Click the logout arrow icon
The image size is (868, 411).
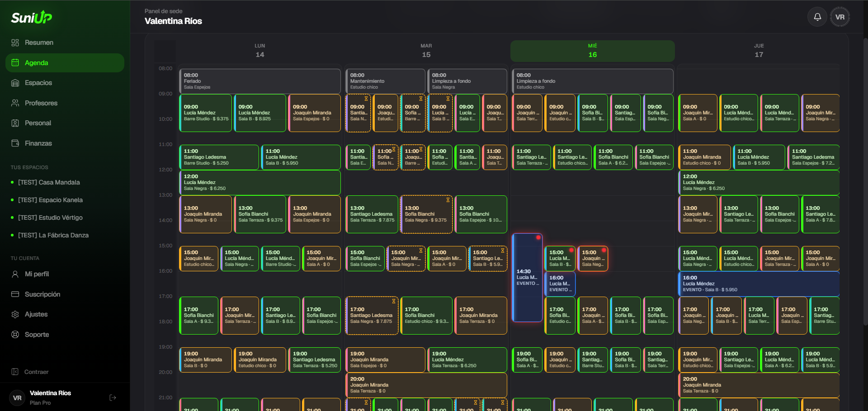pyautogui.click(x=113, y=397)
